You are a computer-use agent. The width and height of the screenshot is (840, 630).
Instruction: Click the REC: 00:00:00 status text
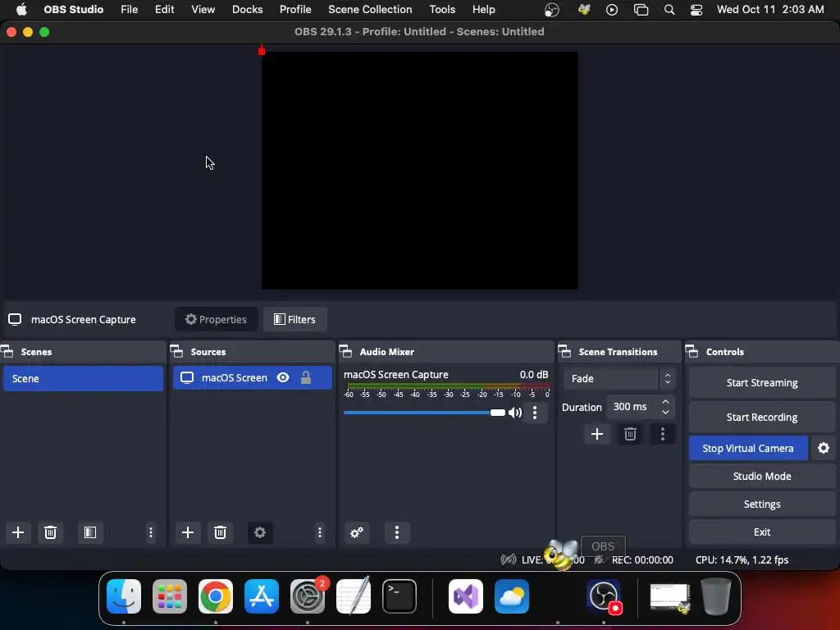641,559
